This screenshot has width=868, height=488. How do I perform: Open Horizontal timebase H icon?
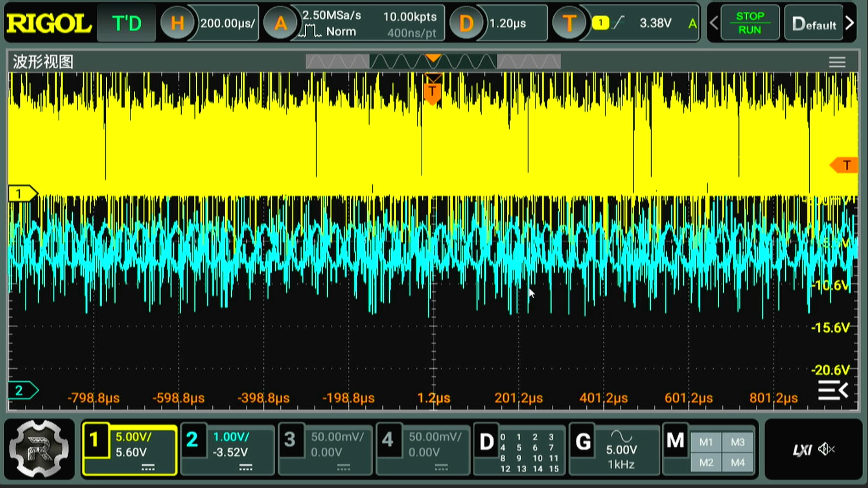coord(177,23)
